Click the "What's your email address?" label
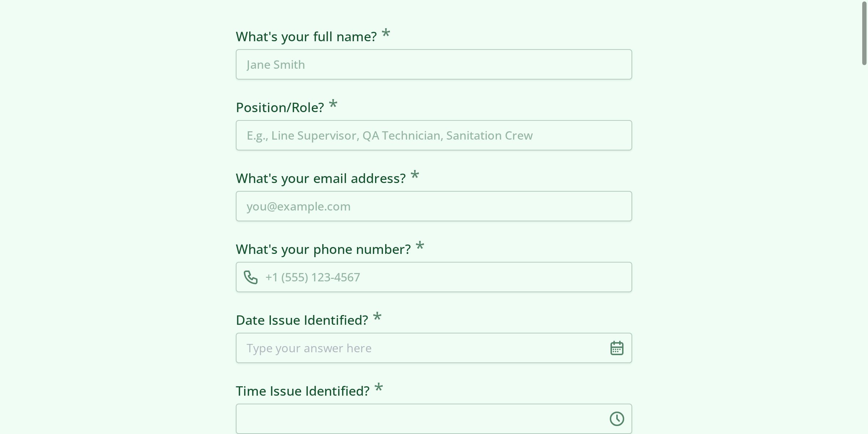 click(x=320, y=179)
